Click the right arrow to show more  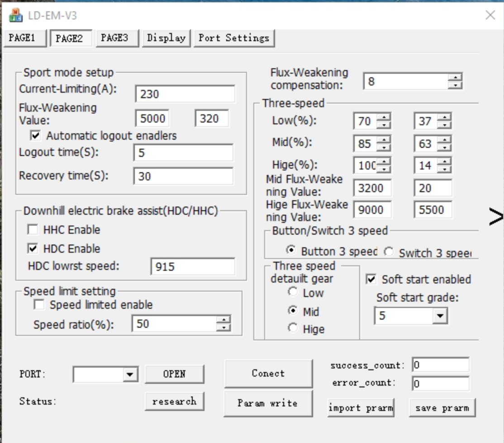496,217
